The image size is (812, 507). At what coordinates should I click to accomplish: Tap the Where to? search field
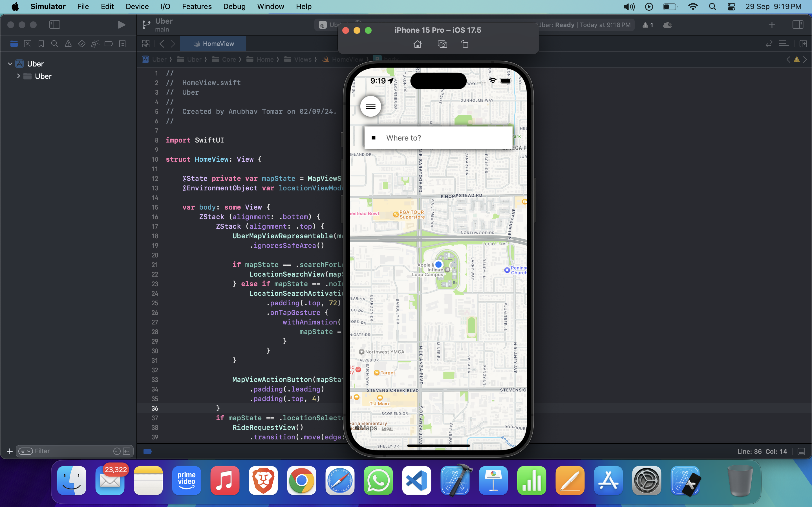pos(438,138)
